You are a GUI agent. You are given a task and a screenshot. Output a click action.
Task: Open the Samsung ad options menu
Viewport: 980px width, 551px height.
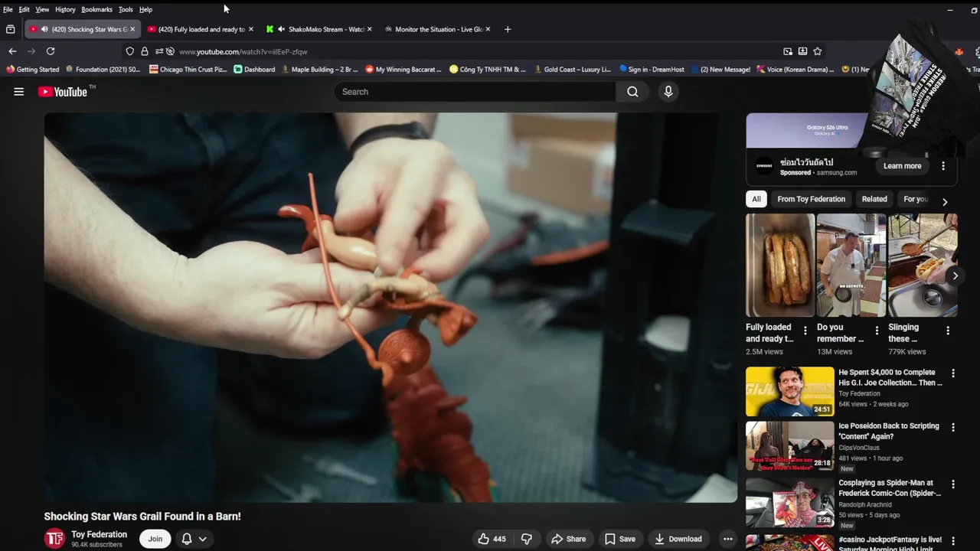click(943, 166)
